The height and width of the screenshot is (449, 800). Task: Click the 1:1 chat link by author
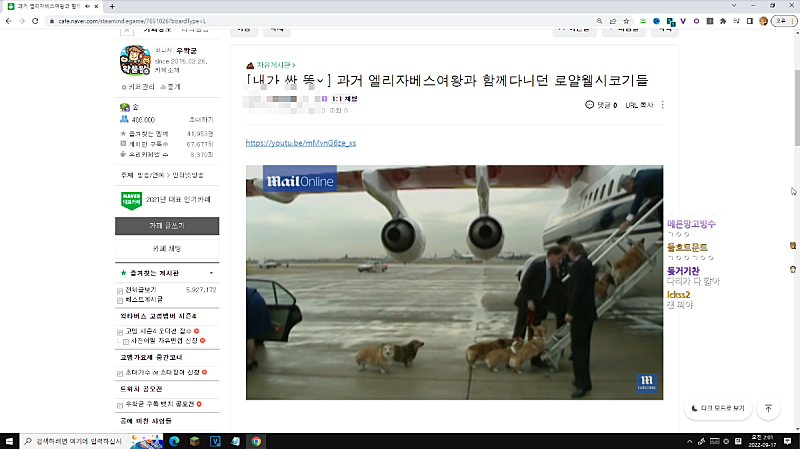click(x=344, y=98)
